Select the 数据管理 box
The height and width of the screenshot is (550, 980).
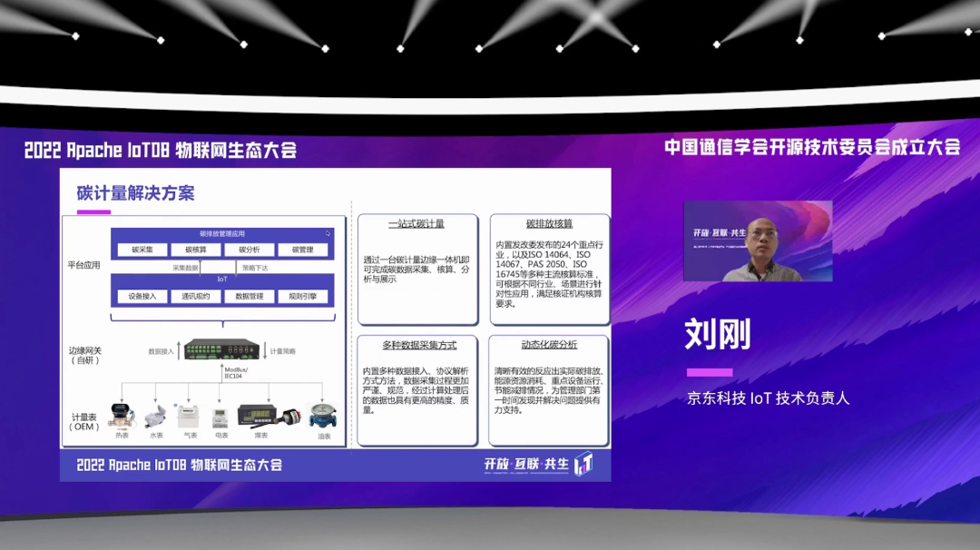[x=250, y=296]
